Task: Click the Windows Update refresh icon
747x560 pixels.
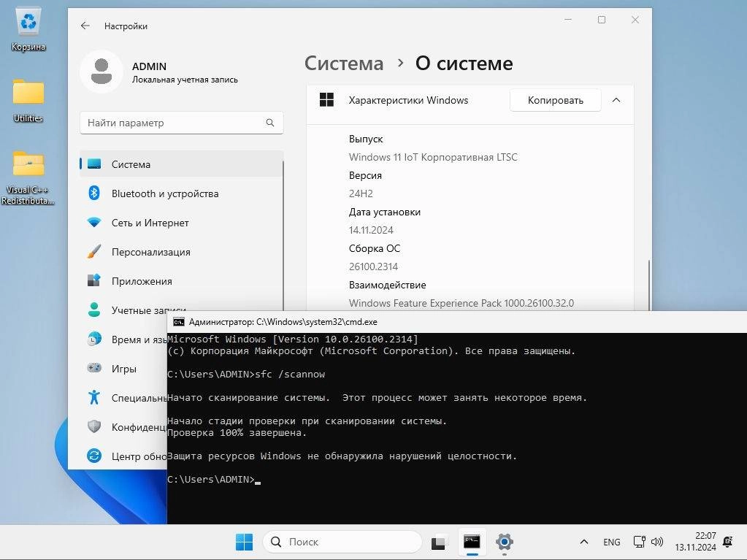Action: (94, 456)
